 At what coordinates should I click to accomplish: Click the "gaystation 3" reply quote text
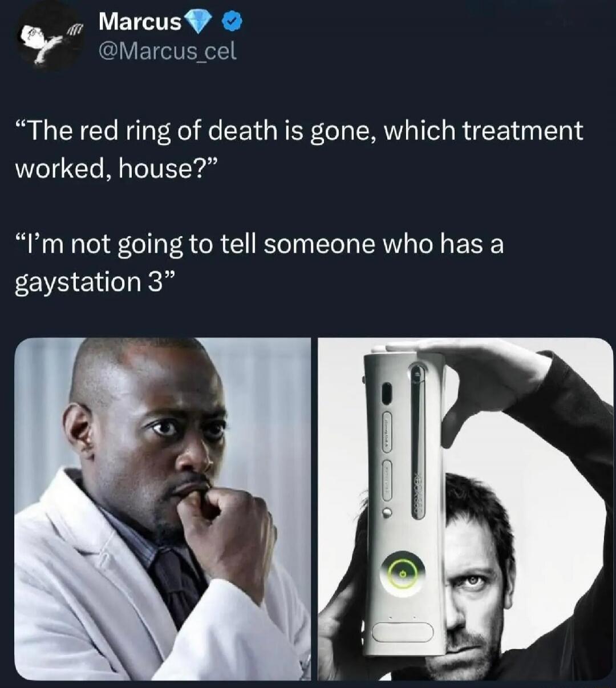click(x=260, y=262)
